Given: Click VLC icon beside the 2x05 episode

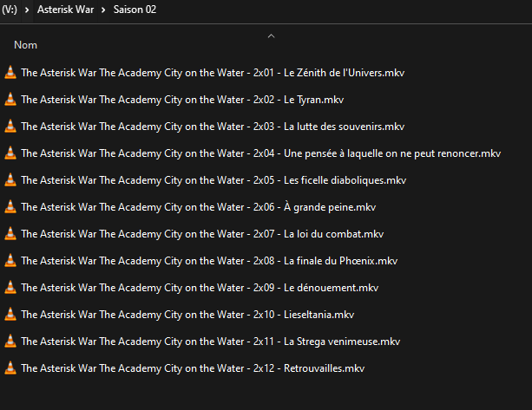Looking at the screenshot, I should click(10, 180).
